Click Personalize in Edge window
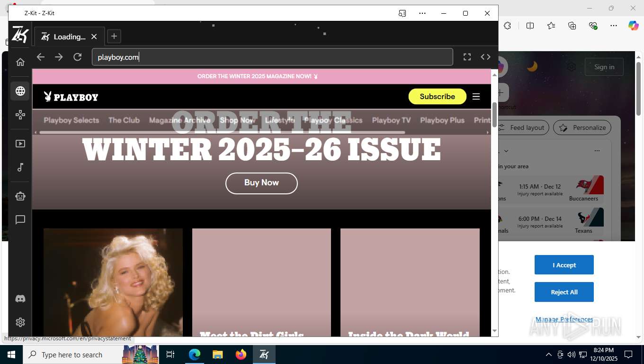This screenshot has height=364, width=644. (582, 127)
